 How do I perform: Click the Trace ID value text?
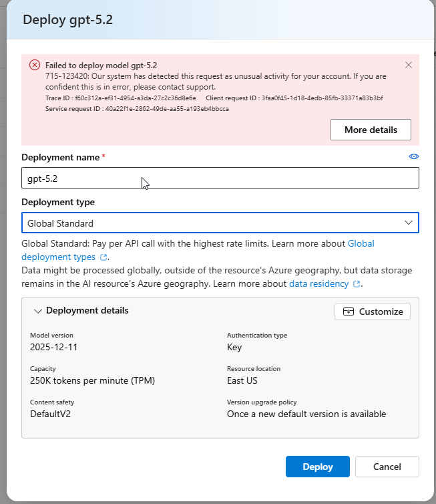click(x=136, y=98)
